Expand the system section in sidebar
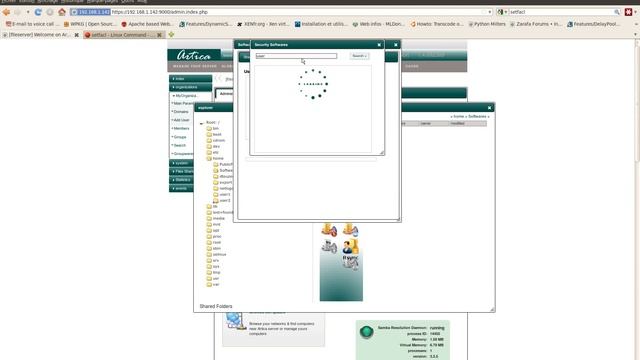This screenshot has width=640, height=360. (181, 163)
